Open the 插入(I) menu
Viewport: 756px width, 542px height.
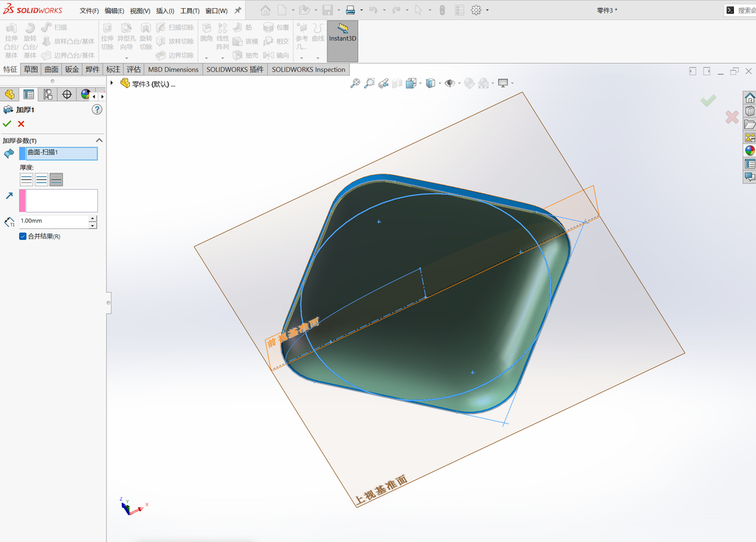click(165, 10)
